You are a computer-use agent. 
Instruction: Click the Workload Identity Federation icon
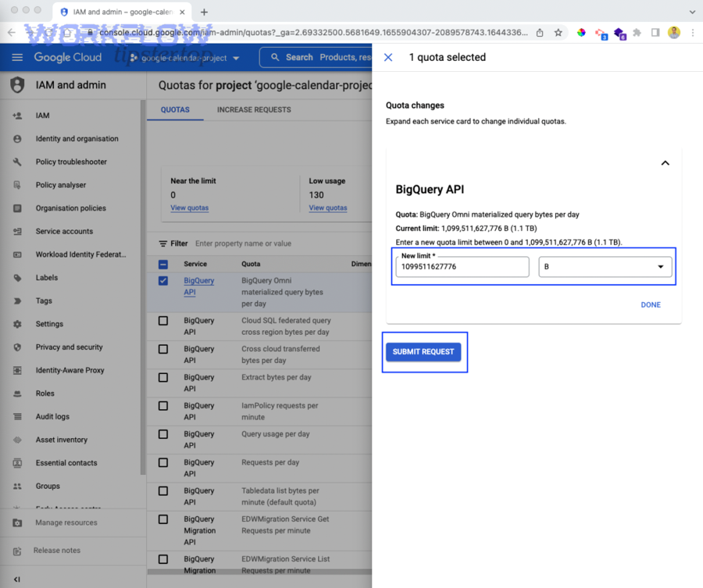point(17,255)
